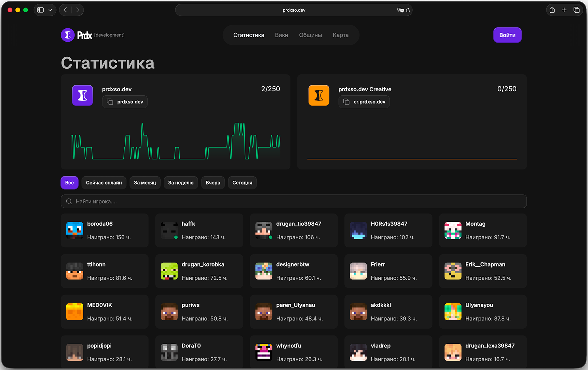This screenshot has width=588, height=370.
Task: Open the Общины nav tab
Action: click(x=311, y=35)
